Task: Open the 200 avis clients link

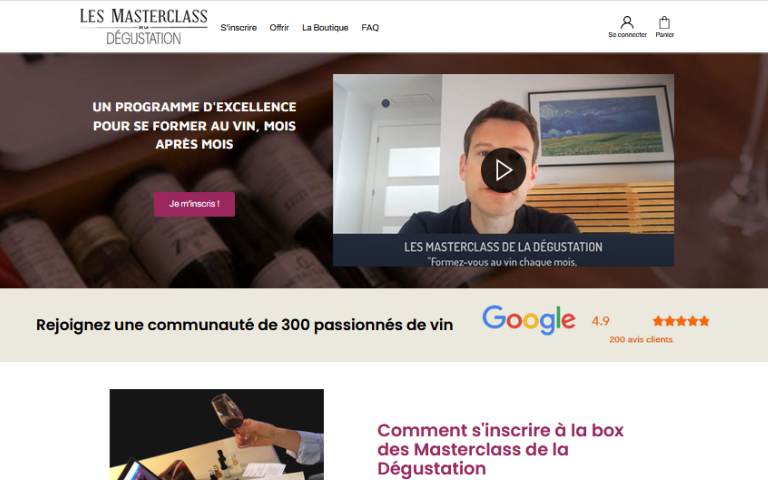Action: pos(641,339)
